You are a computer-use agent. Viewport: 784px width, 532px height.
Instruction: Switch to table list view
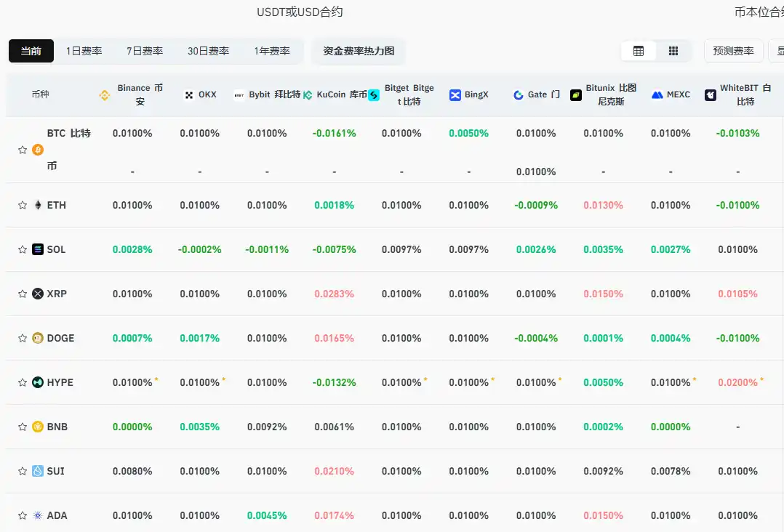639,51
